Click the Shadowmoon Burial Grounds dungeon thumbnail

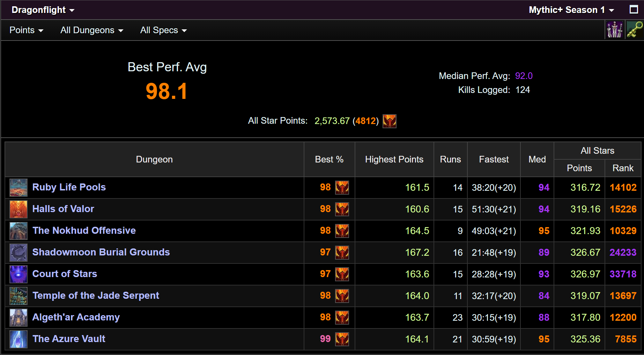pyautogui.click(x=18, y=253)
